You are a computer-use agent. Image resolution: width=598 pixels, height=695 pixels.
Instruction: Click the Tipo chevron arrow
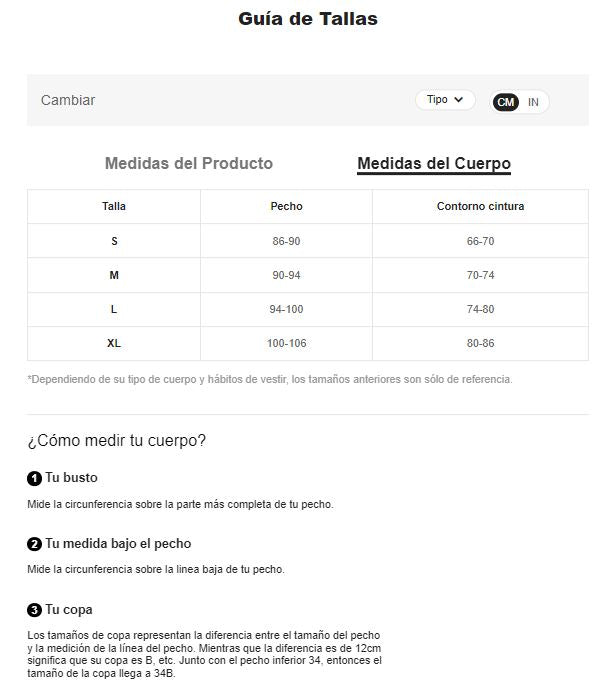(x=458, y=100)
